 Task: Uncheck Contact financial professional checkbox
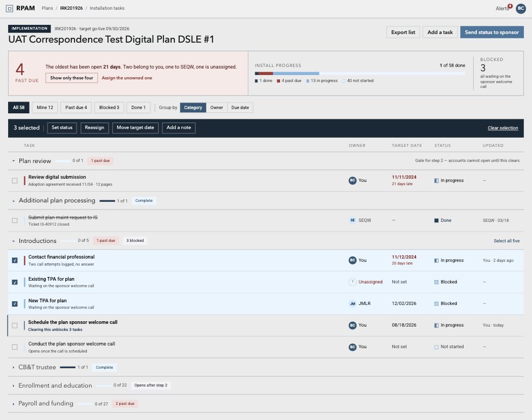click(15, 260)
